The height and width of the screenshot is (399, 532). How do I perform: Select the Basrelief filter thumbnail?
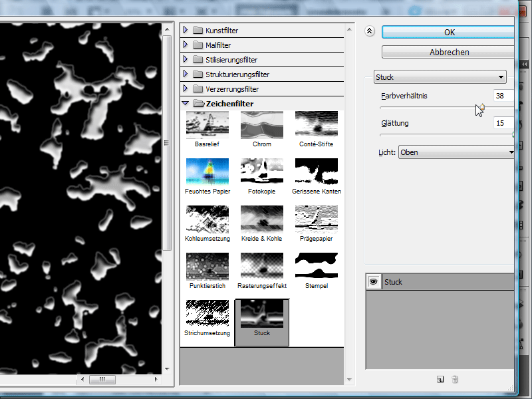click(207, 125)
